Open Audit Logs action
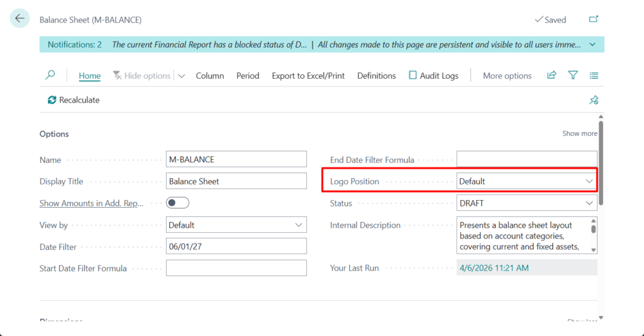This screenshot has height=336, width=644. point(433,76)
